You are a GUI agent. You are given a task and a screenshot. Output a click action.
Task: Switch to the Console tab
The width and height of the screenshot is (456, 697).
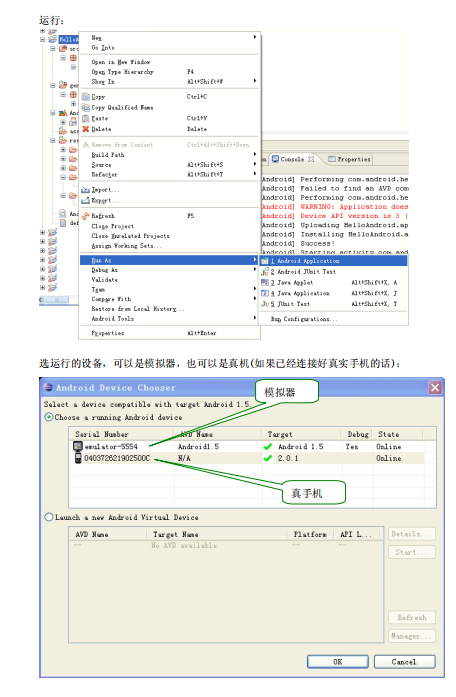293,159
